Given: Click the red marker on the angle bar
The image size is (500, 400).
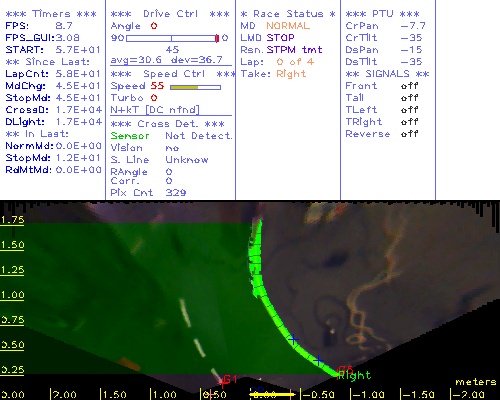Looking at the screenshot, I should coord(217,38).
